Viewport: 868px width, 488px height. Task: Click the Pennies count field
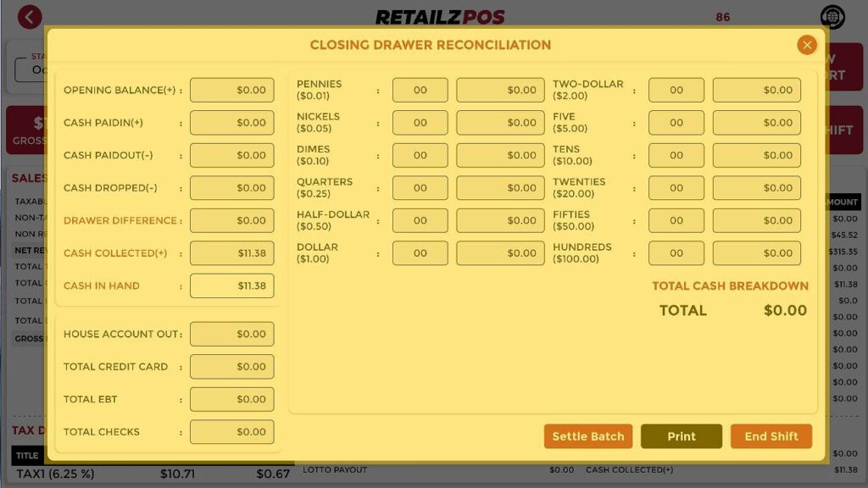420,90
